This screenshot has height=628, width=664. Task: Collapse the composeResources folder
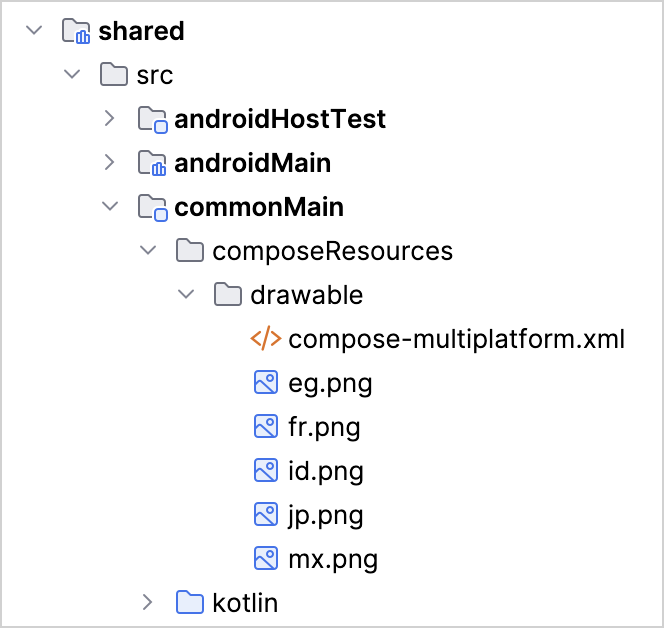tap(148, 250)
